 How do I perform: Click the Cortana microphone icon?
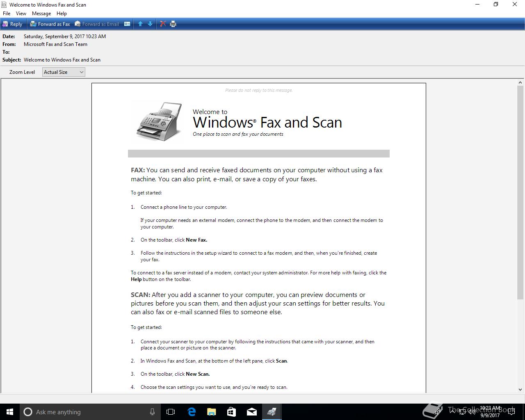coord(152,412)
